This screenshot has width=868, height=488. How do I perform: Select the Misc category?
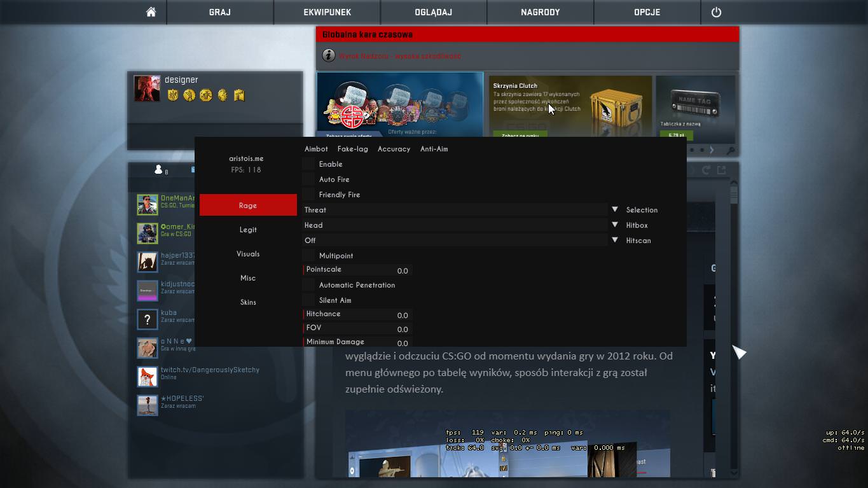(x=248, y=277)
